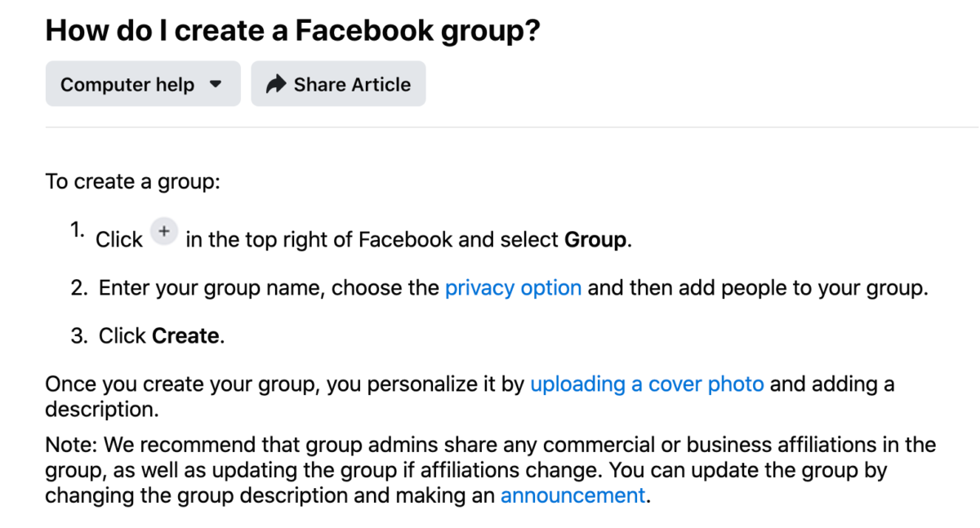Click the 'How do I create a Facebook group?' heading

[x=292, y=31]
